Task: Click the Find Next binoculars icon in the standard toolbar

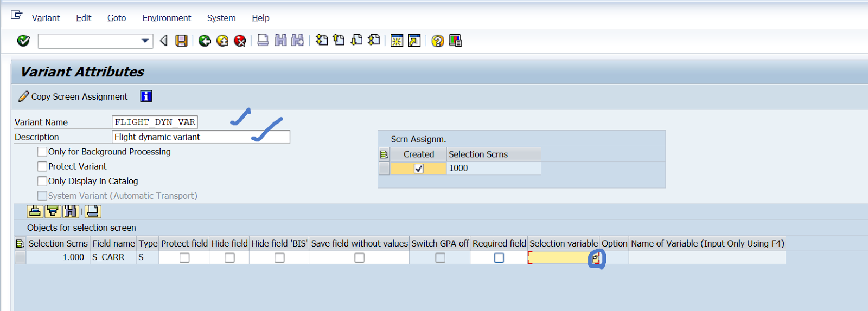Action: (x=298, y=41)
